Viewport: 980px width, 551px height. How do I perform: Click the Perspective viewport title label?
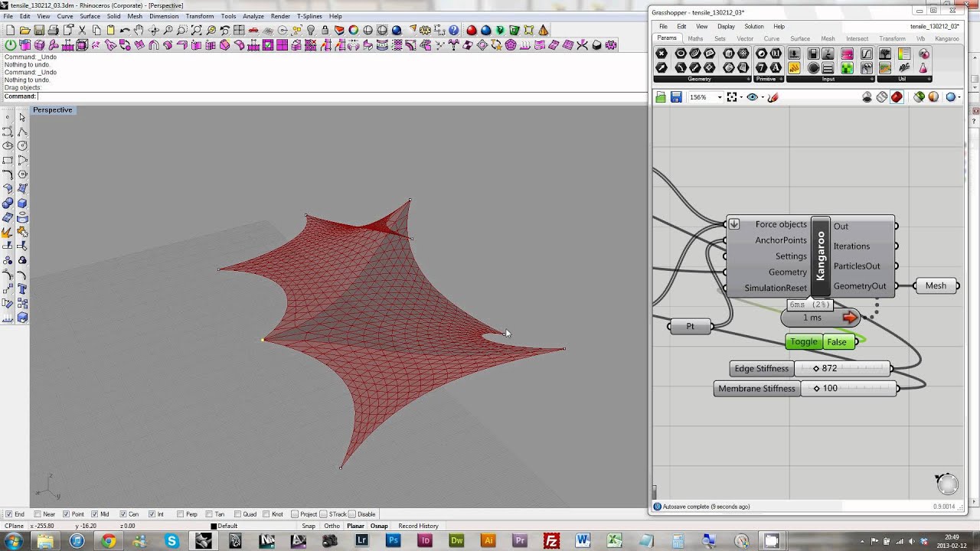(52, 110)
